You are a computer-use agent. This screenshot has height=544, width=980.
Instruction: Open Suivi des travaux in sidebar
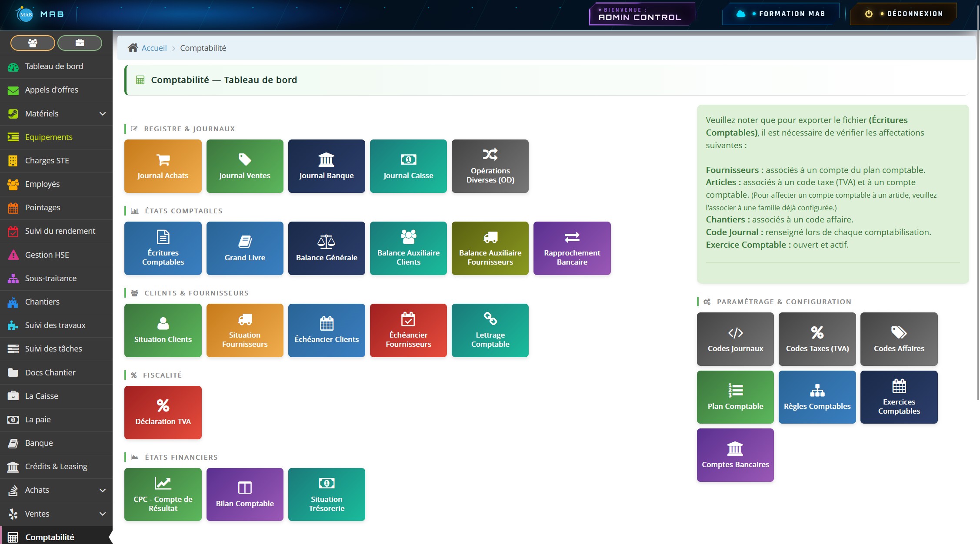pos(56,325)
